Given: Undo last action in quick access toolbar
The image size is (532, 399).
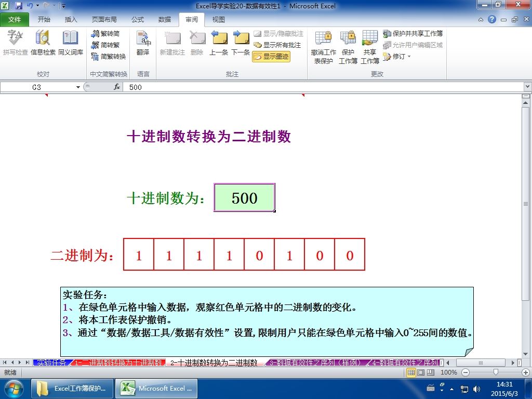Looking at the screenshot, I should tap(30, 6).
